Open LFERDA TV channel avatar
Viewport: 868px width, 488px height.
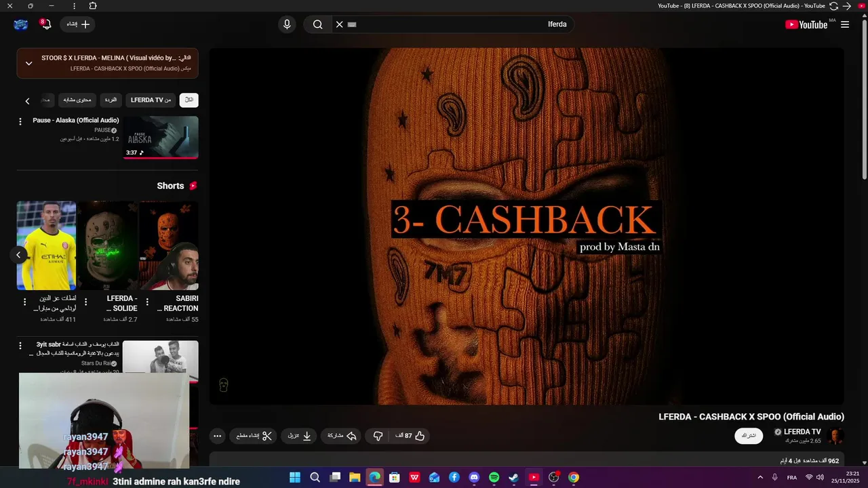click(x=835, y=436)
